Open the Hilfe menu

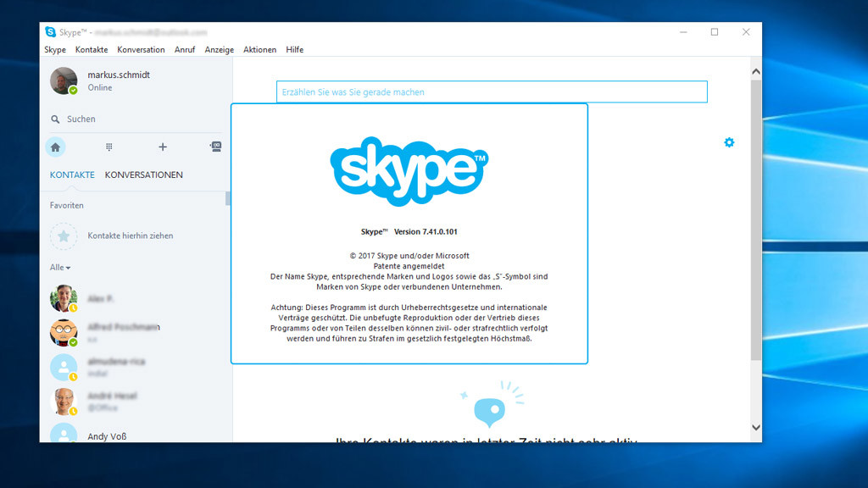tap(294, 49)
